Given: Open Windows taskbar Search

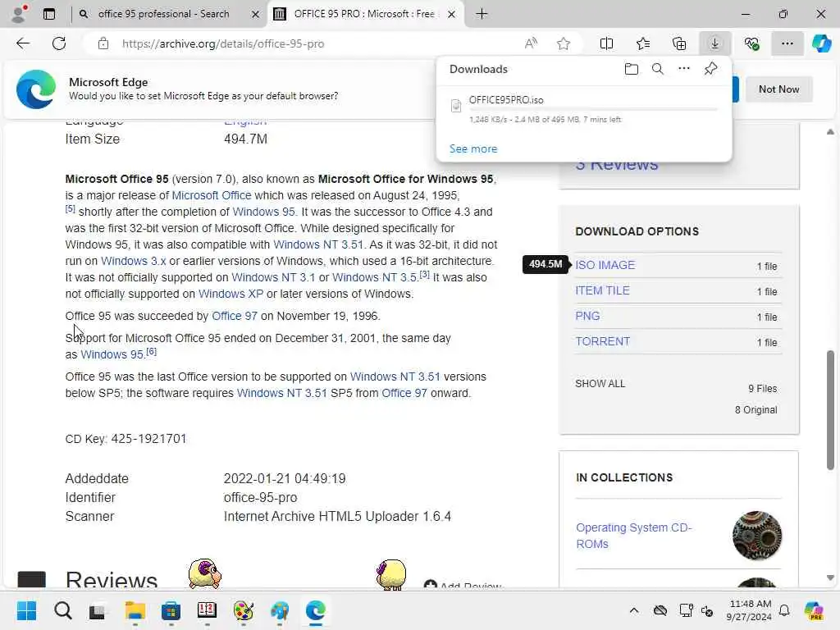Looking at the screenshot, I should [x=62, y=610].
